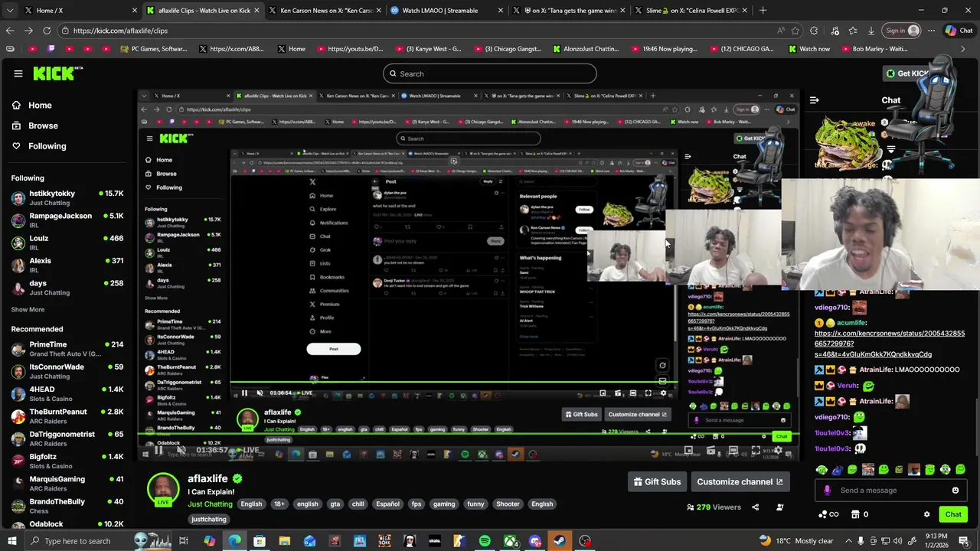Open the x.com kencrsonews link in chat
The height and width of the screenshot is (551, 980).
click(890, 344)
